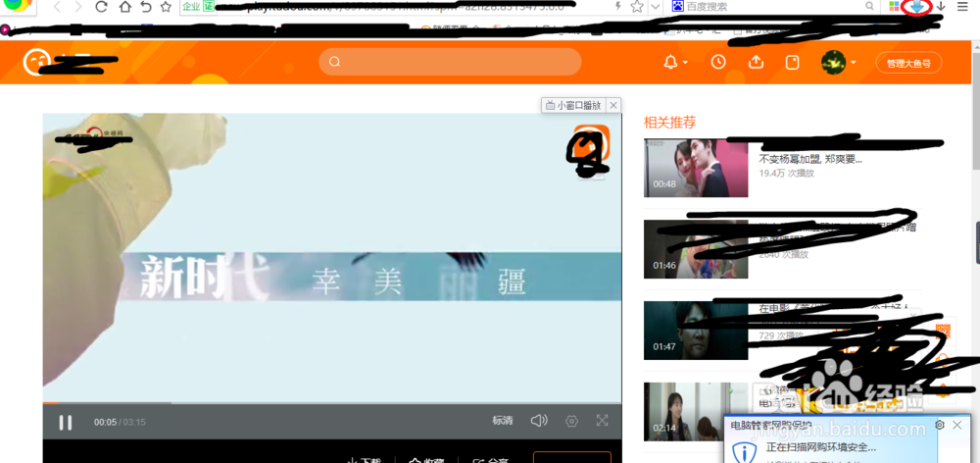Click the Baidu paw search engine icon
The width and height of the screenshot is (980, 463).
677,6
